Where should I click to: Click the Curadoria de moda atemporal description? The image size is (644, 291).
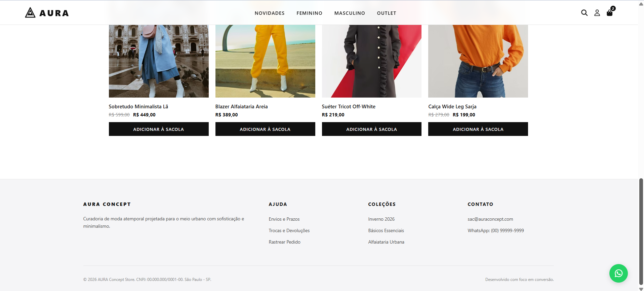[164, 222]
